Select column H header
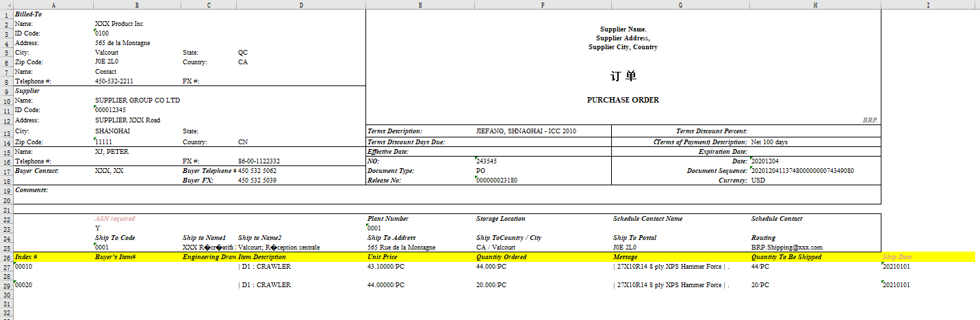This screenshot has height=320, width=980. [x=815, y=5]
